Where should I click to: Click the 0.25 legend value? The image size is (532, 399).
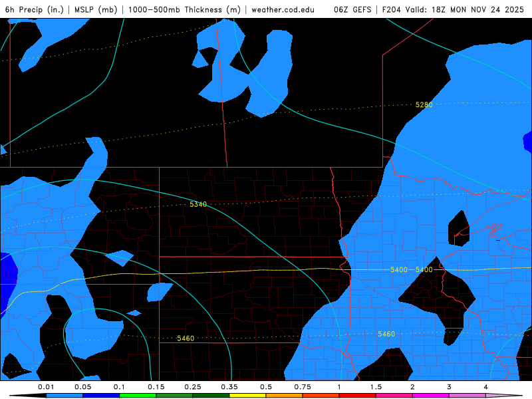(193, 387)
